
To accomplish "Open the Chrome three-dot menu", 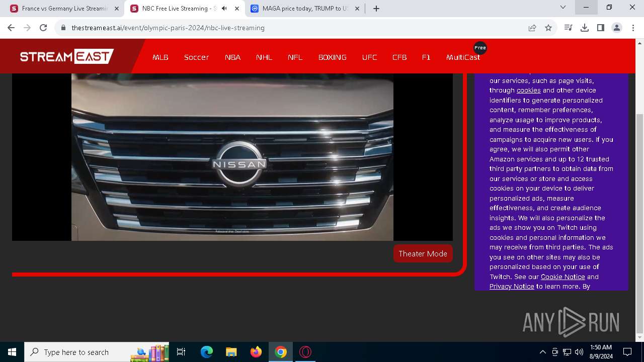I will [x=633, y=28].
